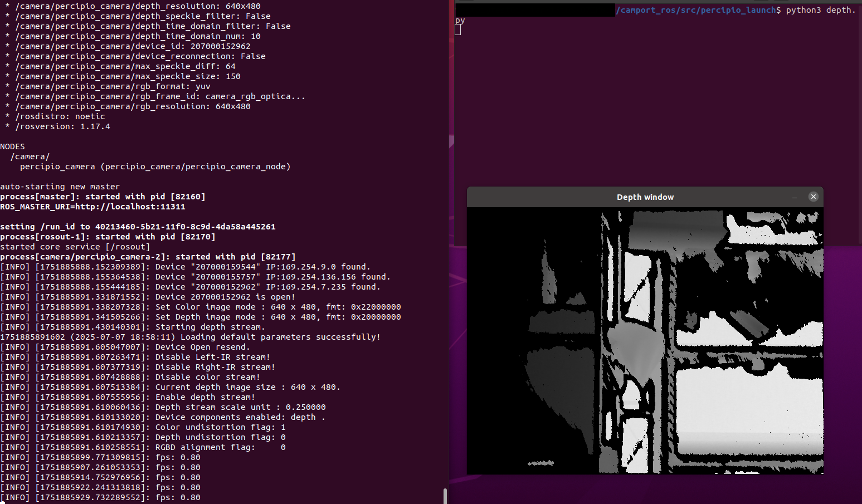Screen dimensions: 862x504
Task: Click the device_reconnection: False parameter line
Action: (x=135, y=56)
